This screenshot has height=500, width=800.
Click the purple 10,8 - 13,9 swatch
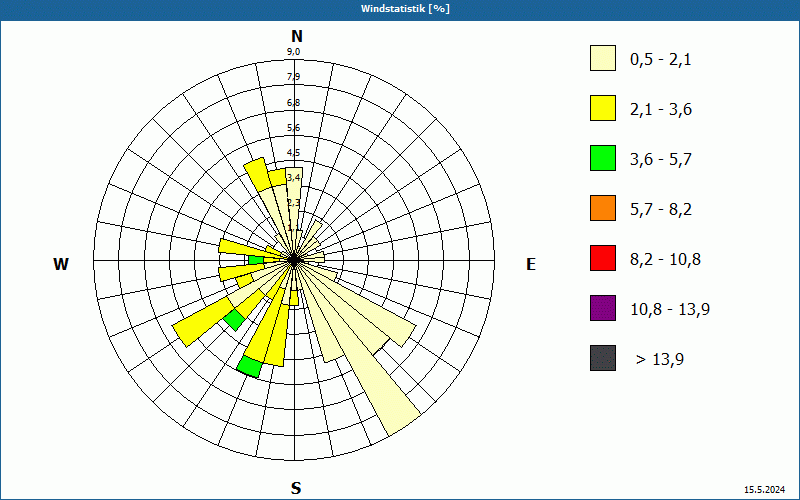(603, 308)
